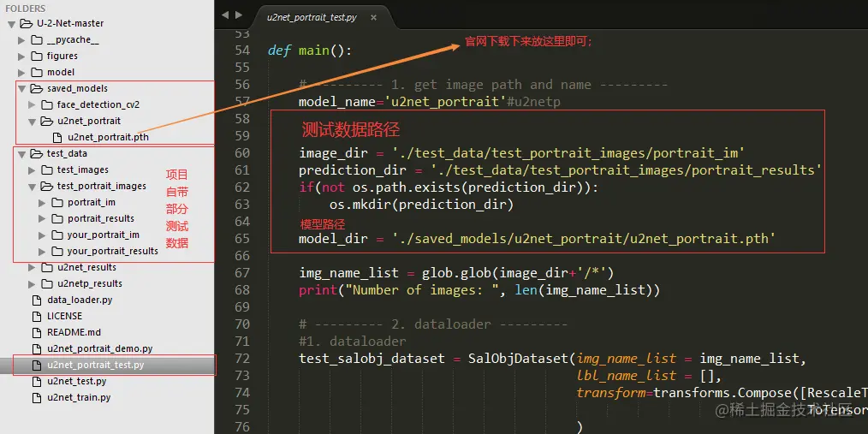
Task: Go to previous tab with left arrow
Action: 225,15
